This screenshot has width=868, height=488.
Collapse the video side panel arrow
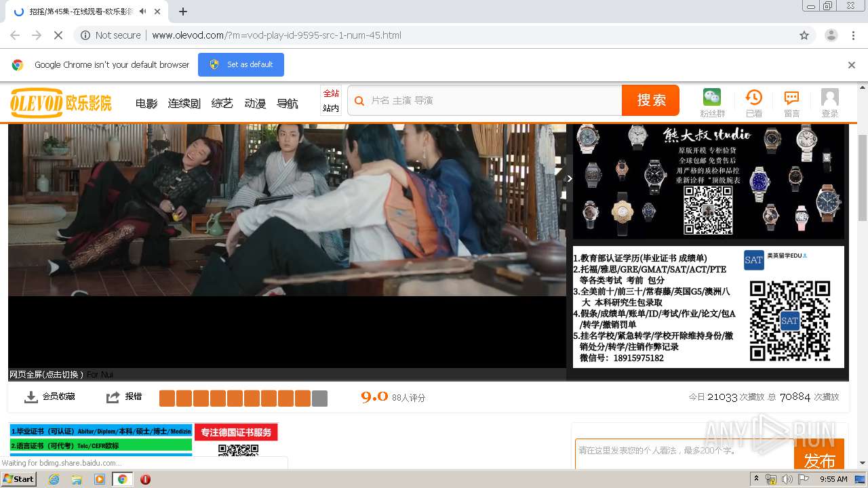tap(570, 179)
